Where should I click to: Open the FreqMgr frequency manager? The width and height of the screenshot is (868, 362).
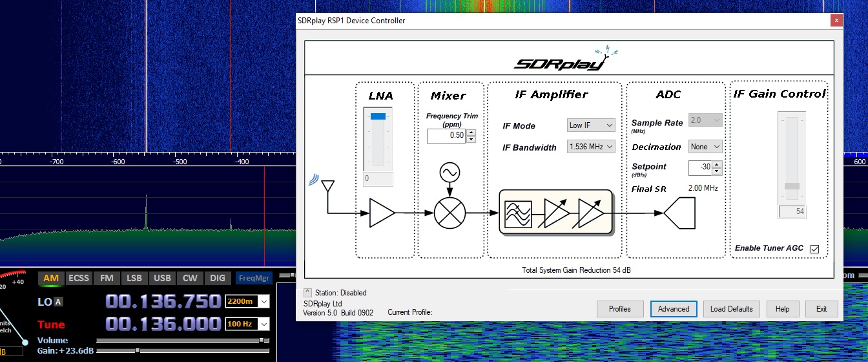click(254, 278)
